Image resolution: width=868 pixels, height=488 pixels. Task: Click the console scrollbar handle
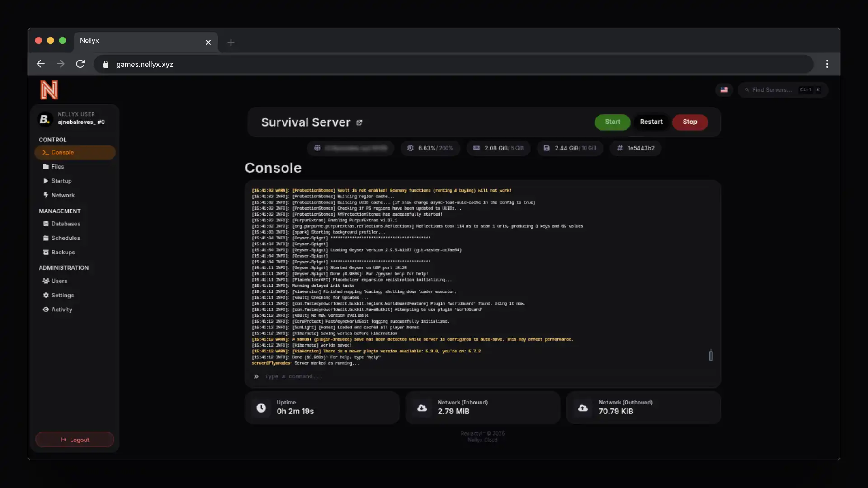(711, 356)
